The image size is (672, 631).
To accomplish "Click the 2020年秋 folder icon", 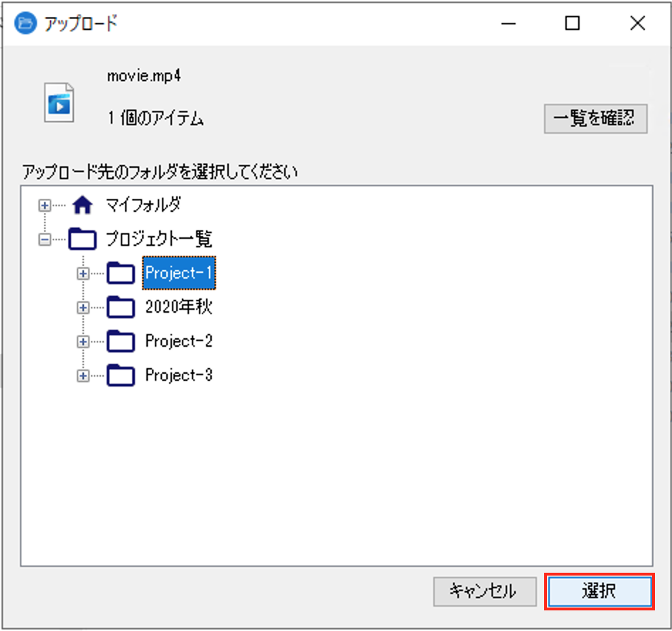I will tap(121, 307).
